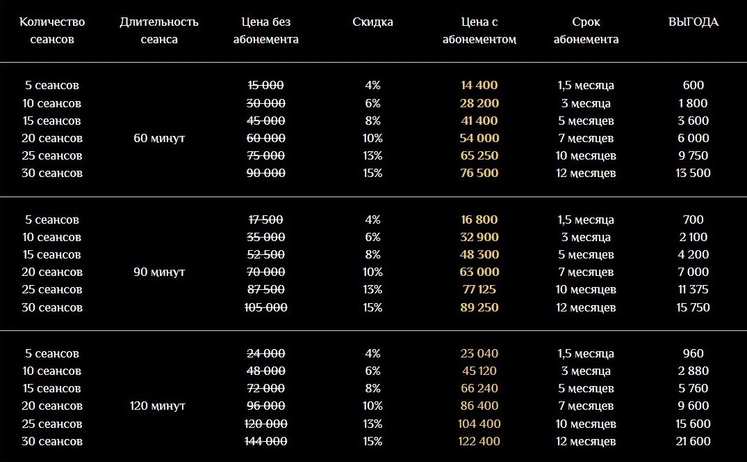Click the subscription price 122 400
The width and height of the screenshot is (747, 462).
pos(479,441)
